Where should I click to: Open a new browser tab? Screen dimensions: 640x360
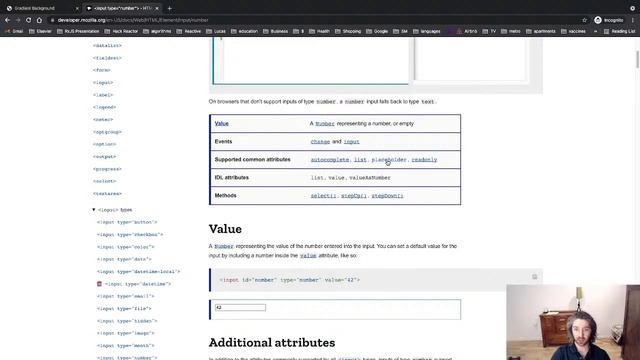[x=169, y=8]
